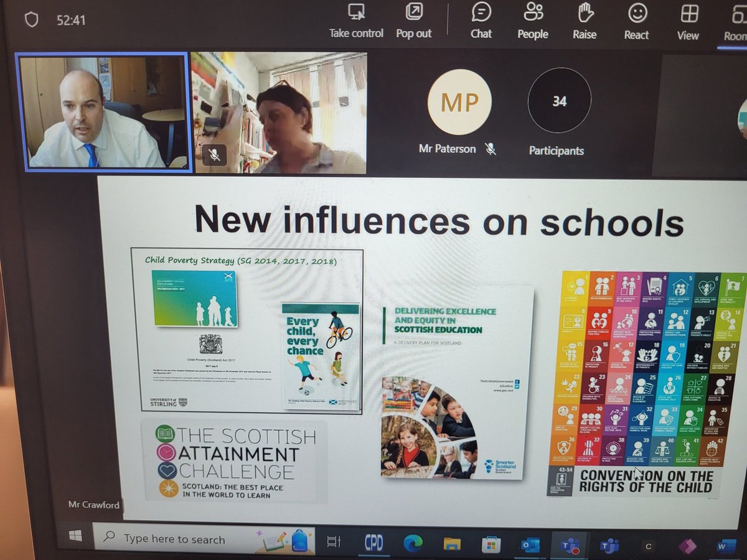Switch to Teams icon with red badge
Viewport: 747px width, 560px height.
(x=570, y=545)
